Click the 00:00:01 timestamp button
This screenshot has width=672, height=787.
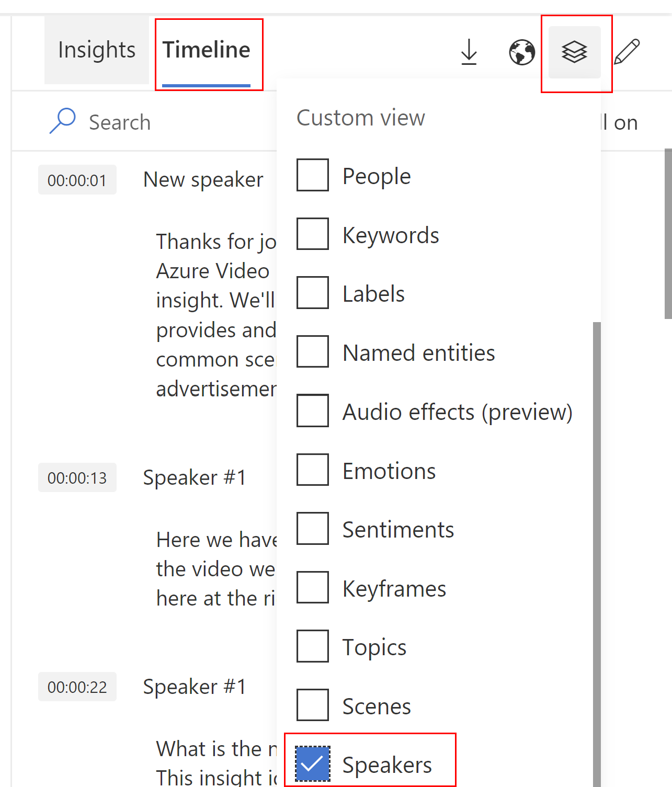tap(77, 180)
